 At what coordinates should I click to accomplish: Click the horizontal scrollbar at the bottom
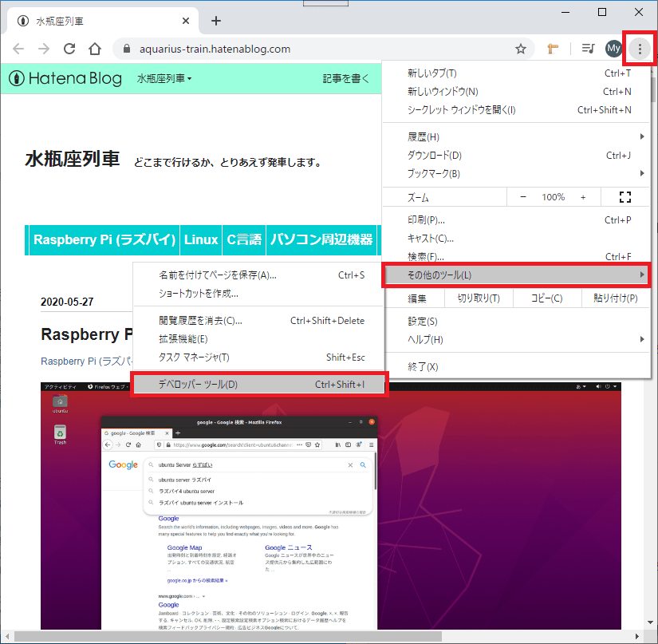click(228, 636)
